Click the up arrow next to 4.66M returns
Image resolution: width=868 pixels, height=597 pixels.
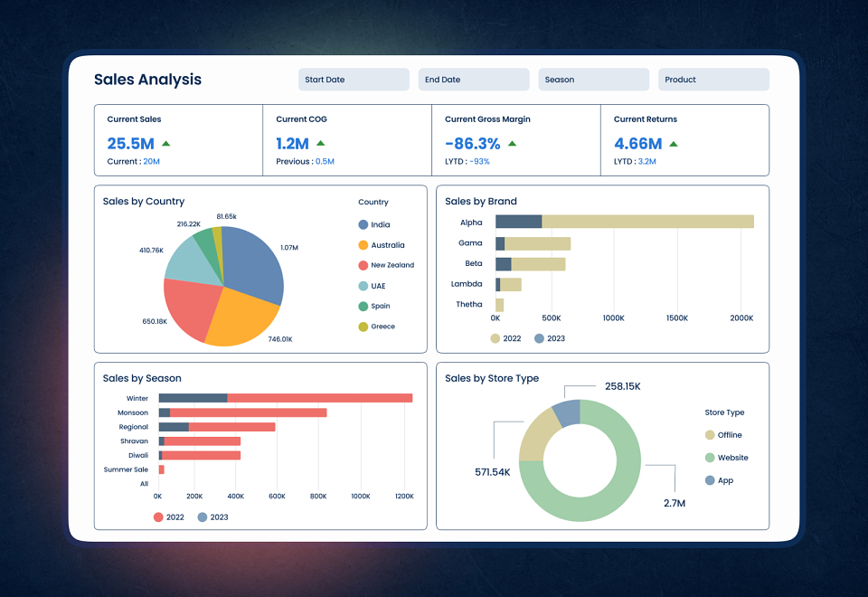(x=674, y=144)
